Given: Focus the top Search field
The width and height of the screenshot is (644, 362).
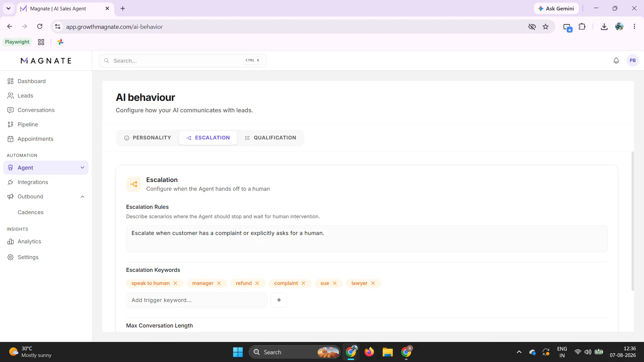Looking at the screenshot, I should (183, 61).
